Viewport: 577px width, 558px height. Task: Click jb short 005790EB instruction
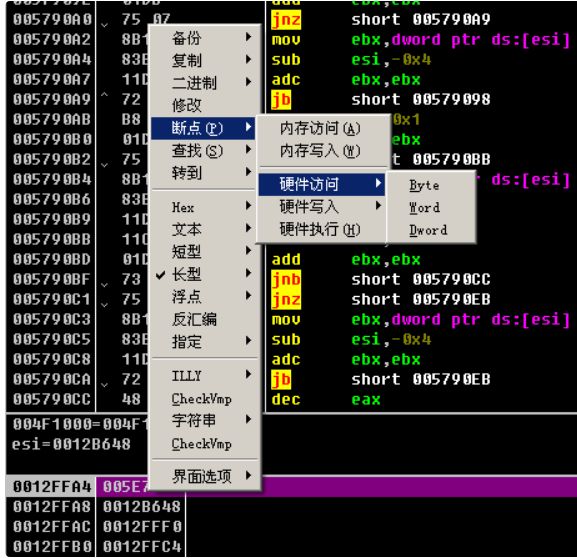pyautogui.click(x=380, y=379)
